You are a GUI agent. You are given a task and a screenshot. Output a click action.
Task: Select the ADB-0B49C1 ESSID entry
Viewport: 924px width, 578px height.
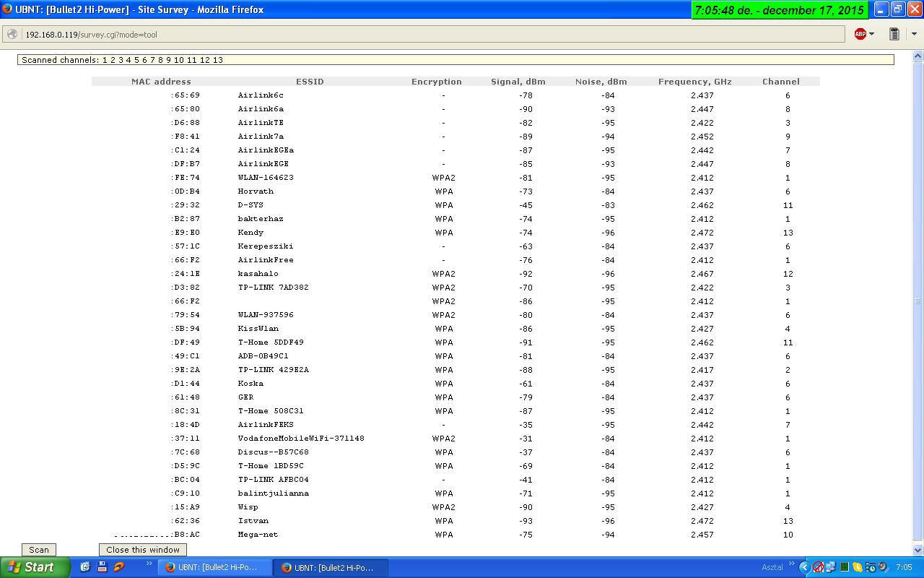[x=263, y=356]
